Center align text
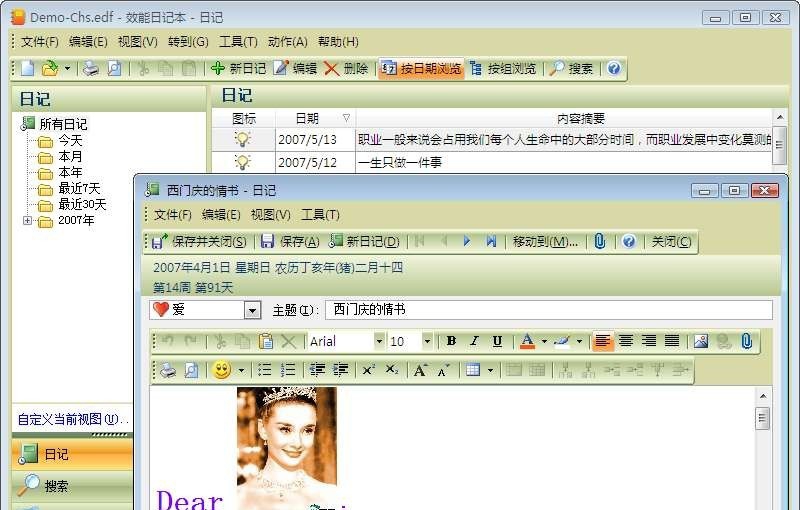This screenshot has width=800, height=510. coord(626,341)
